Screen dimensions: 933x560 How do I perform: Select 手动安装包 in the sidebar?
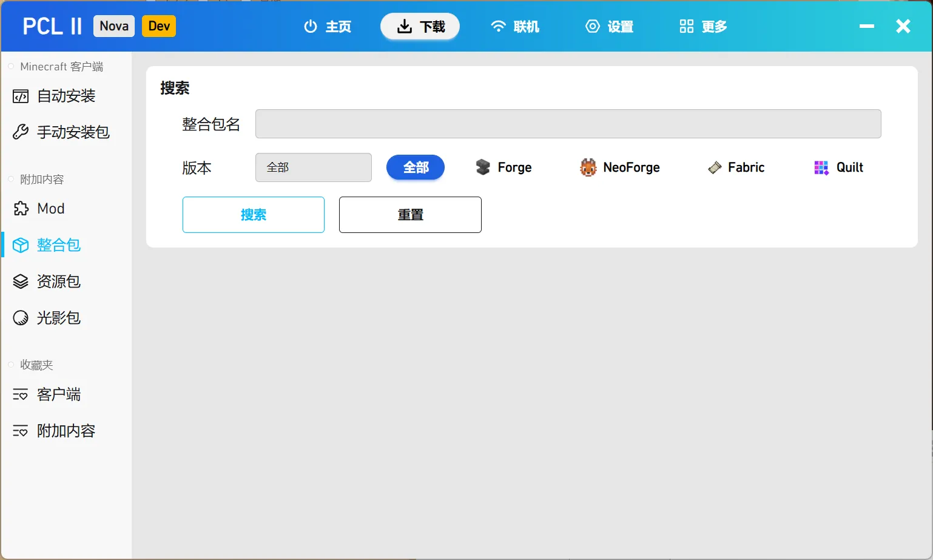coord(66,132)
